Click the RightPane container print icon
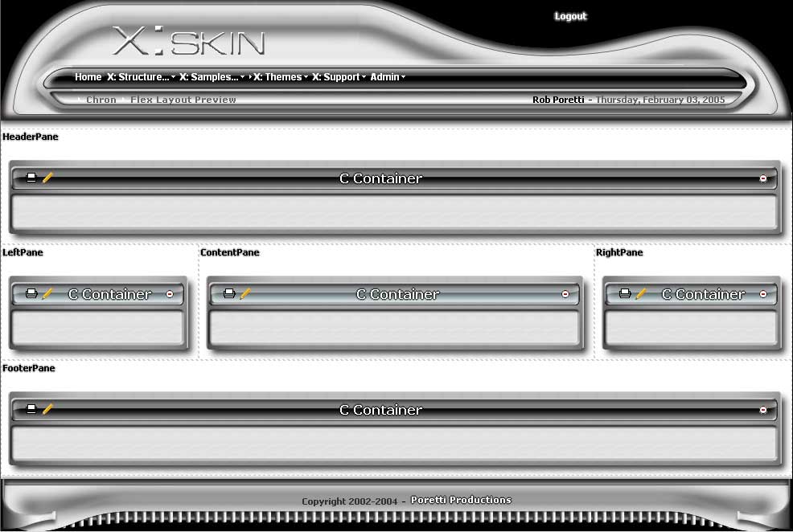Image resolution: width=793 pixels, height=532 pixels. (625, 294)
